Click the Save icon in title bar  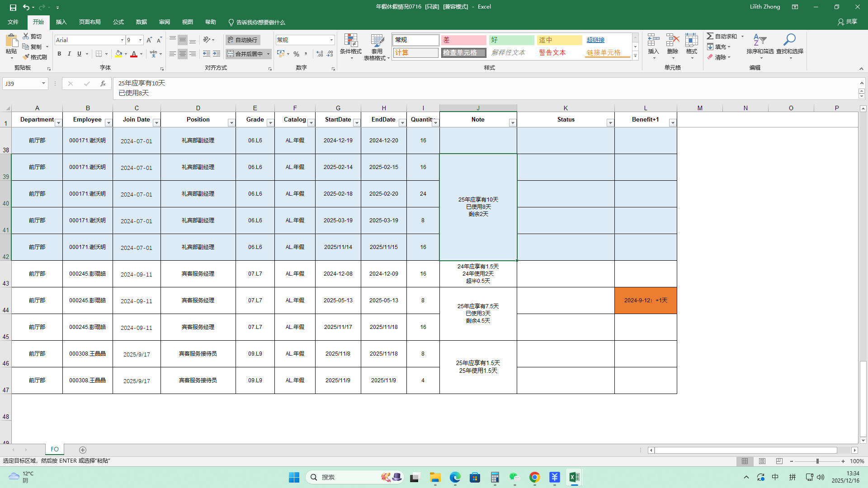click(x=13, y=7)
